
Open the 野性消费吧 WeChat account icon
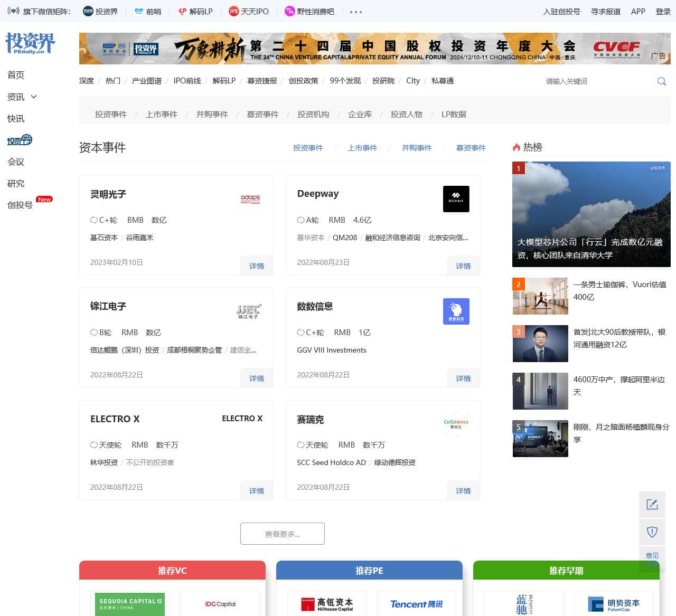pyautogui.click(x=289, y=11)
